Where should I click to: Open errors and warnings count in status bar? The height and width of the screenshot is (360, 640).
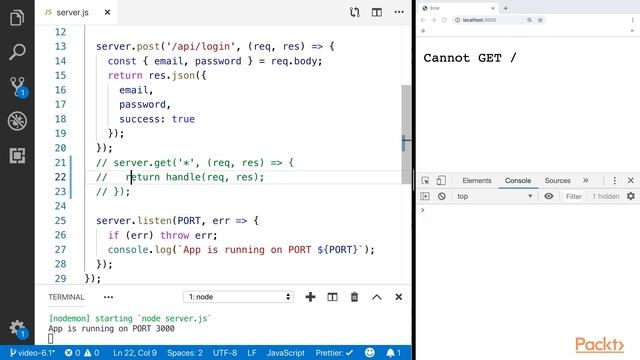coord(82,353)
